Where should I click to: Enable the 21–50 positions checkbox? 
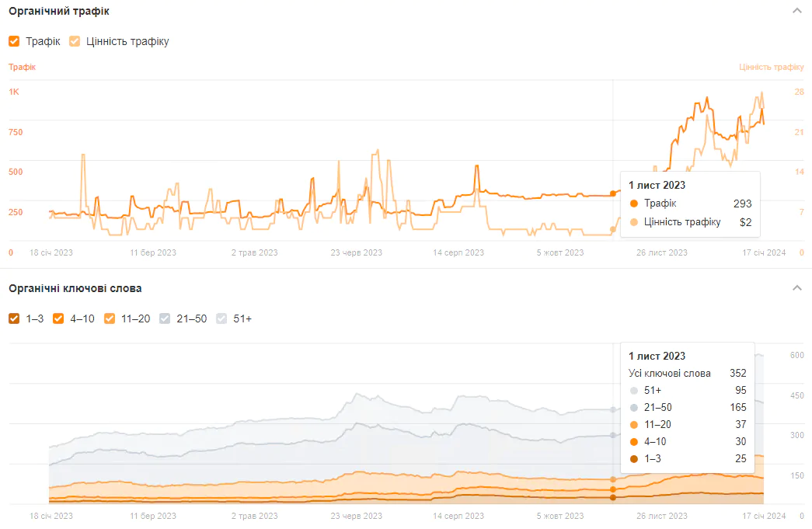tap(165, 318)
